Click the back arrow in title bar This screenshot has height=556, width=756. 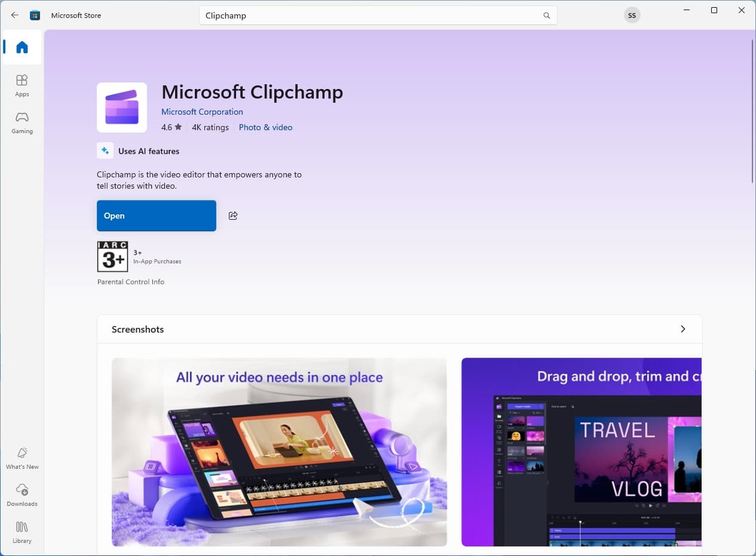coord(15,16)
